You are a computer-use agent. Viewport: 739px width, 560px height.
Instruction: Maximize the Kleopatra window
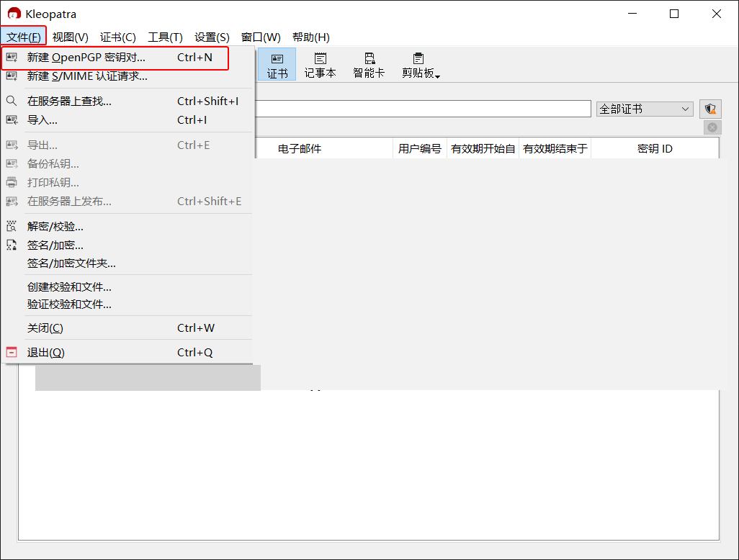[x=674, y=14]
